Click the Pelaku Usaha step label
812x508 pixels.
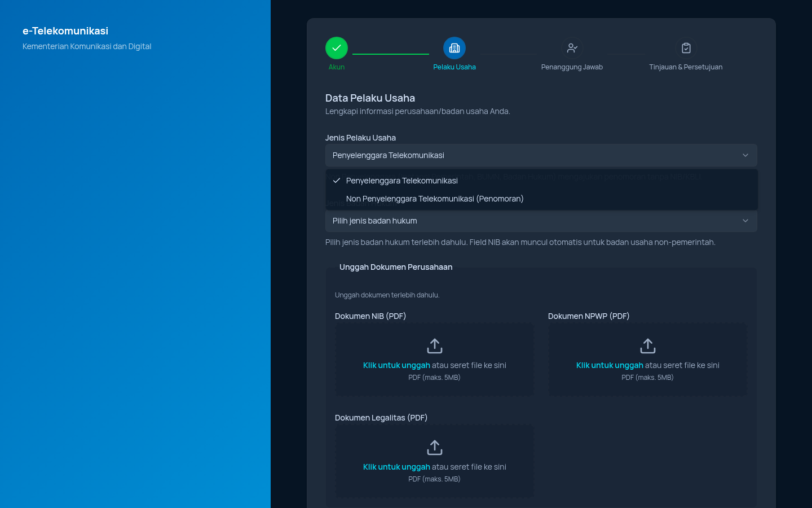454,67
